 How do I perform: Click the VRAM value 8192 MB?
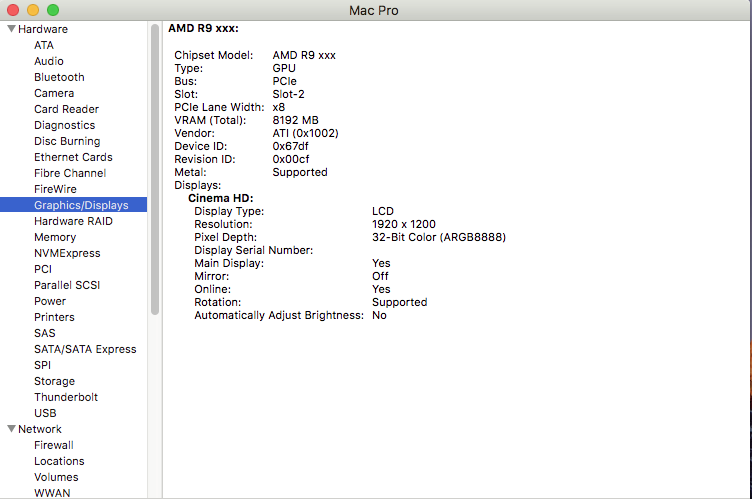click(x=295, y=120)
